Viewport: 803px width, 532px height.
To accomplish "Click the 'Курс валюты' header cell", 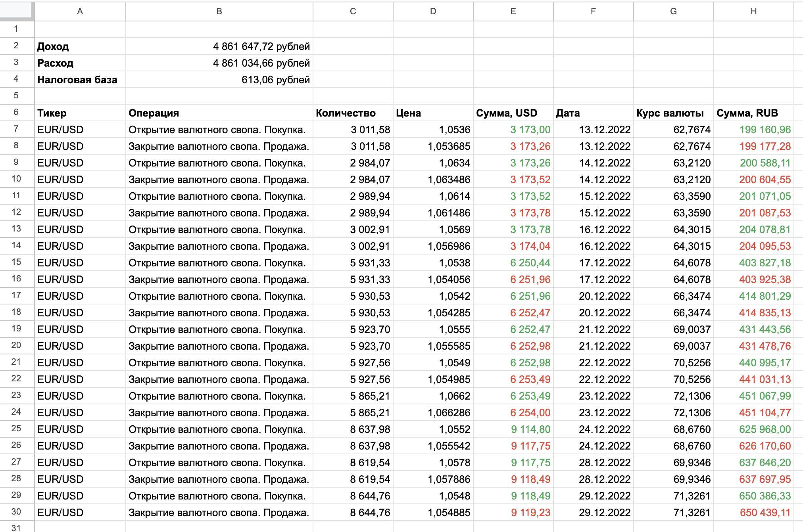I will pos(674,113).
